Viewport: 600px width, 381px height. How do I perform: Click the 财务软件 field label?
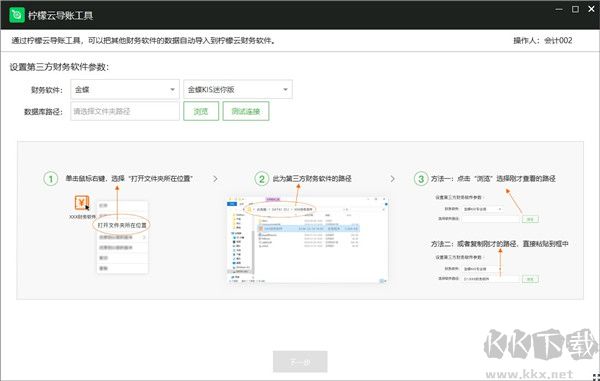(x=47, y=90)
